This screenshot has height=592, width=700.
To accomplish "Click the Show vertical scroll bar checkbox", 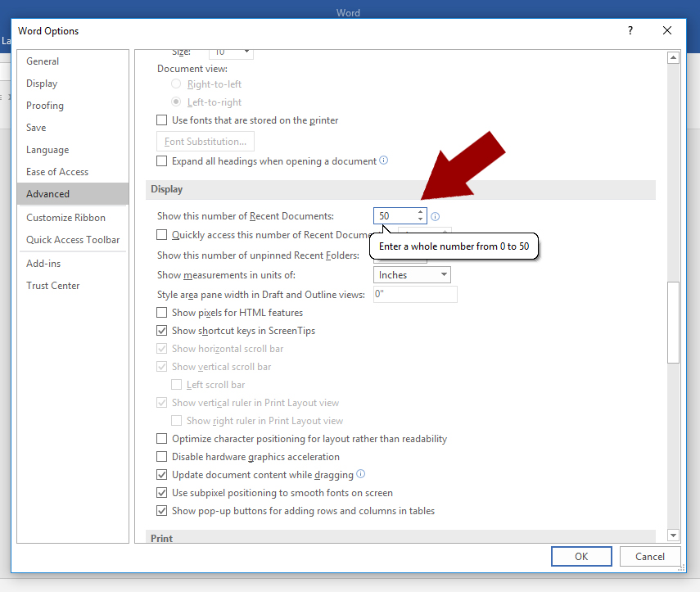I will click(x=161, y=367).
